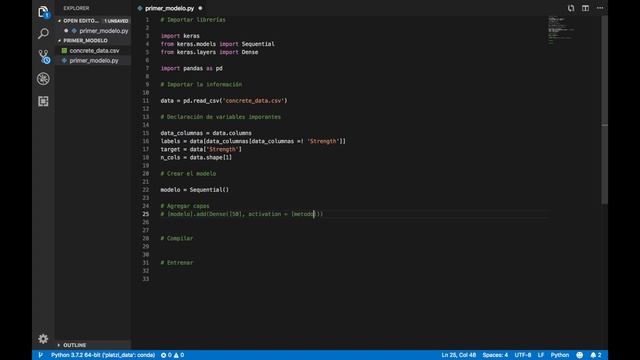Viewport: 640px width, 360px height.
Task: Click the Split Editor icon
Action: pos(585,8)
